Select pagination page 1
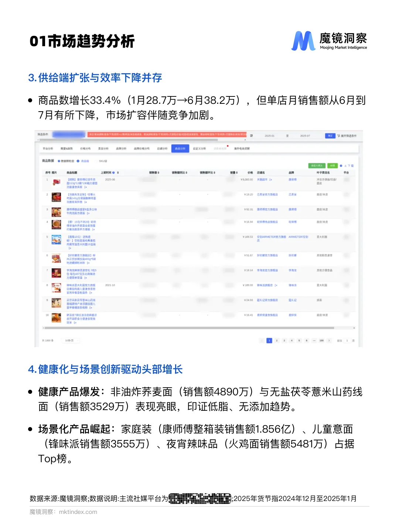Viewport: 399px width, 532px height. (269, 341)
